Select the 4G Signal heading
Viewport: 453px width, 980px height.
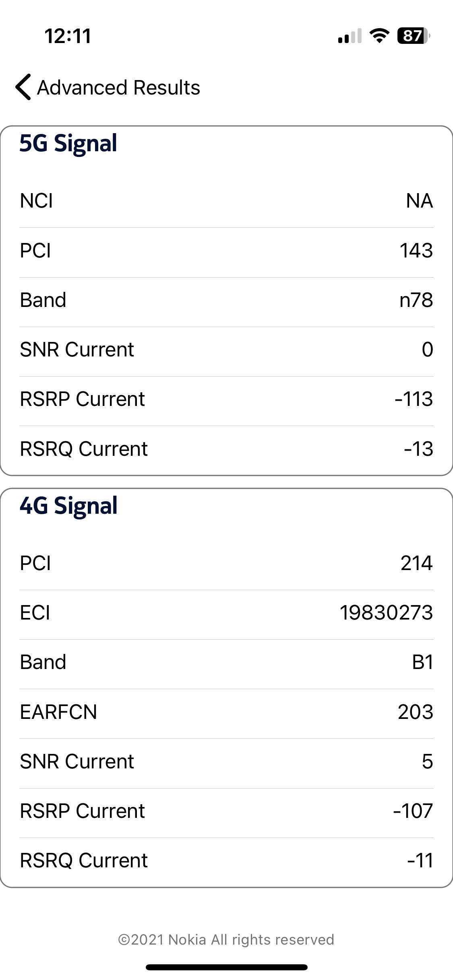click(x=68, y=506)
